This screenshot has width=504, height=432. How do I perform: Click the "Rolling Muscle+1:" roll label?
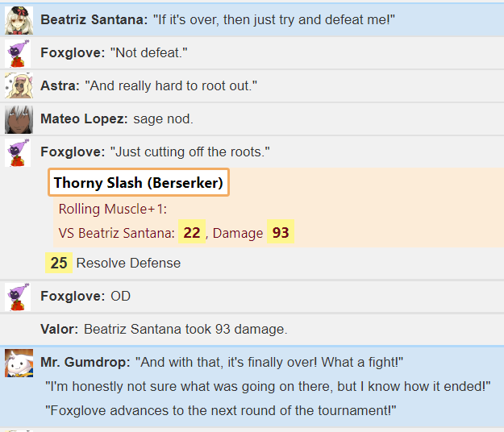click(x=113, y=209)
